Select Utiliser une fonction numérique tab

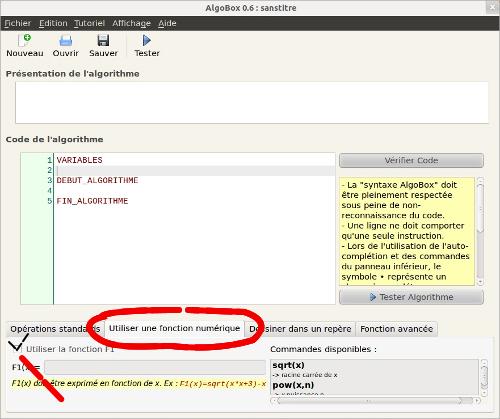[x=174, y=328]
